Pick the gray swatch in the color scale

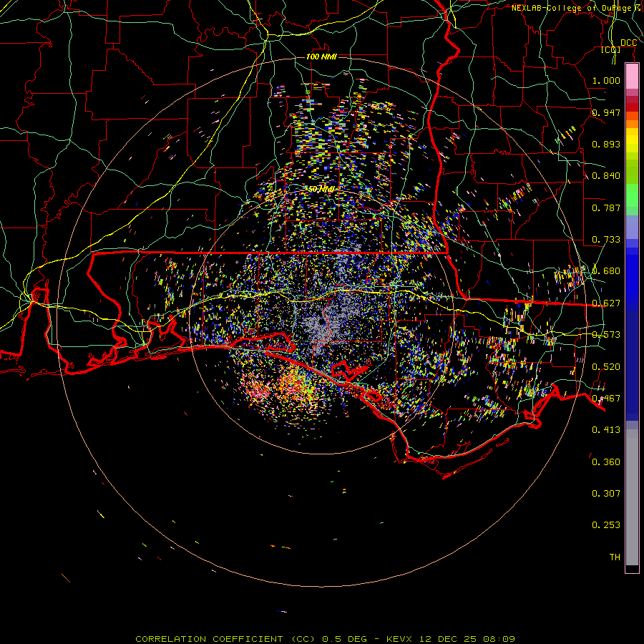click(x=632, y=497)
